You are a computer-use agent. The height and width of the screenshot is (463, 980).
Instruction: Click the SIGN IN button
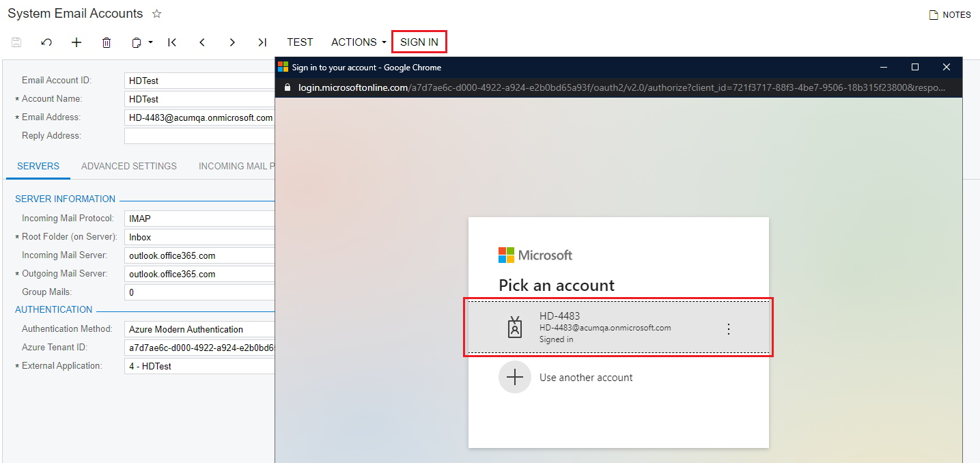[x=419, y=42]
